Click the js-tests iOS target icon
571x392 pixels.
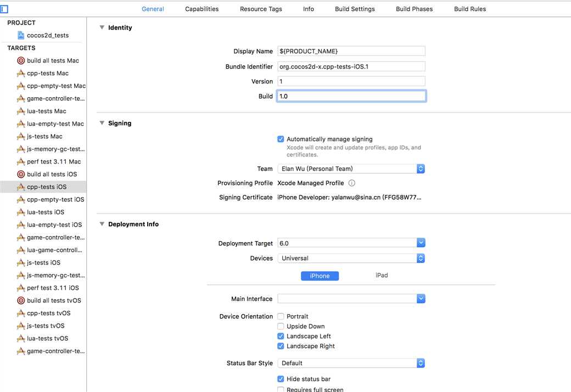(21, 262)
